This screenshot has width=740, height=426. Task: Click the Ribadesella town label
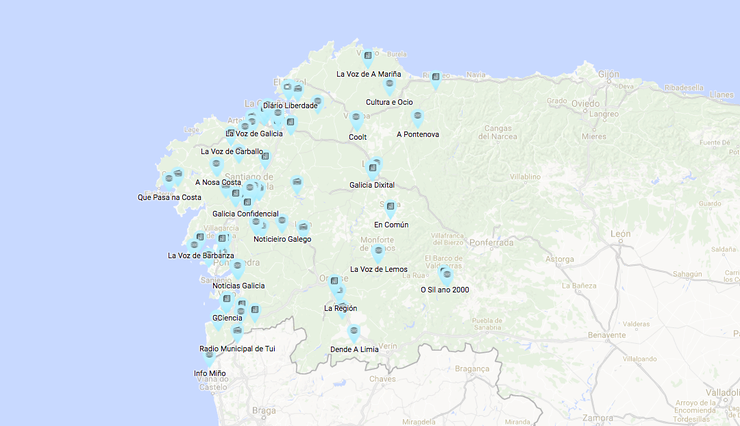tap(684, 88)
